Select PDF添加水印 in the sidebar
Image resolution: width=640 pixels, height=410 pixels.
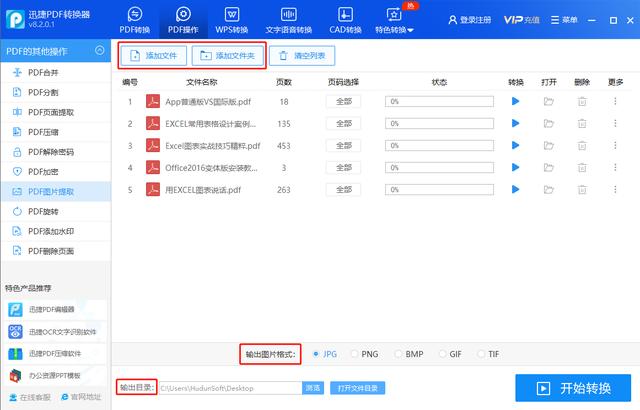click(56, 231)
